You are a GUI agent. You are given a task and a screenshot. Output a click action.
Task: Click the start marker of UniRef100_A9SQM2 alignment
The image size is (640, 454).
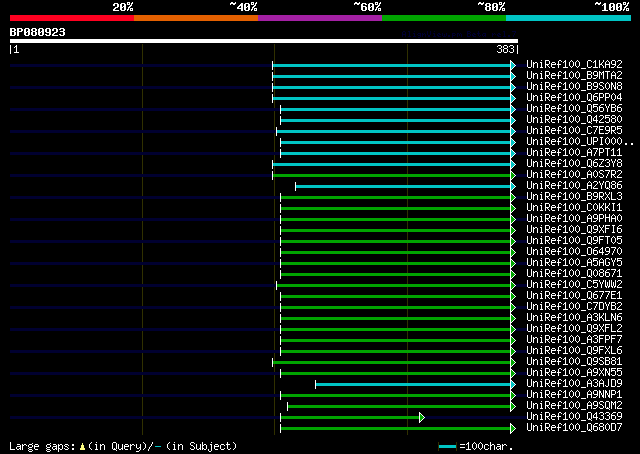coord(288,407)
